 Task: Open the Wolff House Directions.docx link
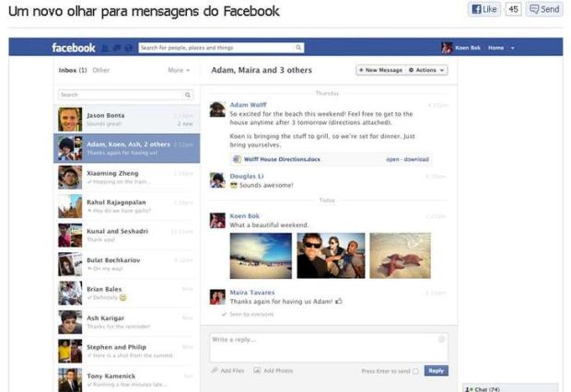pyautogui.click(x=282, y=159)
